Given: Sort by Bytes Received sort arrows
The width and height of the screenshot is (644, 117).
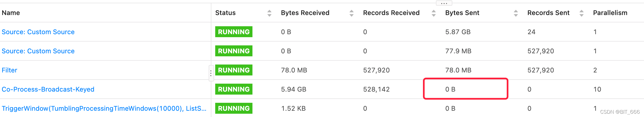Looking at the screenshot, I should [351, 13].
